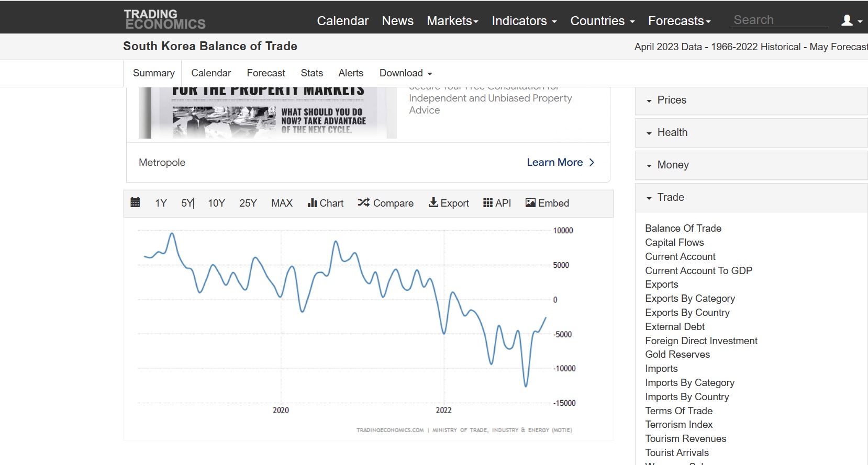Switch to the Forecast tab
This screenshot has height=465, width=868.
(266, 73)
